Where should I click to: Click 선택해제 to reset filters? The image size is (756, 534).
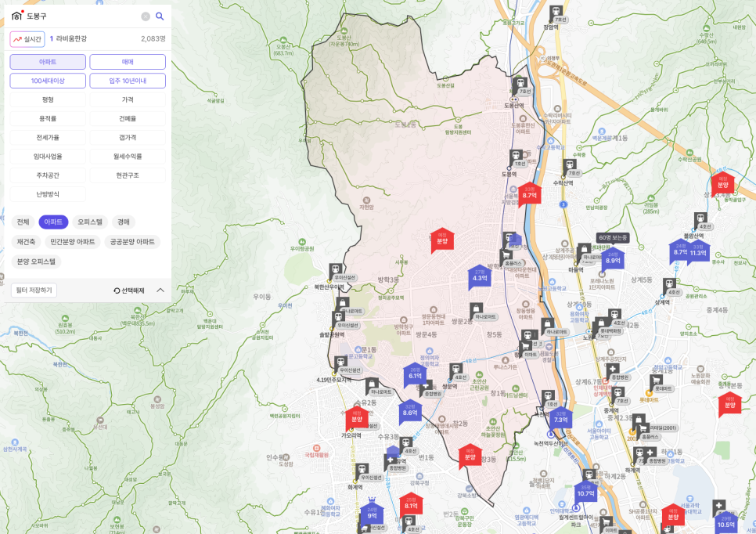coord(128,290)
